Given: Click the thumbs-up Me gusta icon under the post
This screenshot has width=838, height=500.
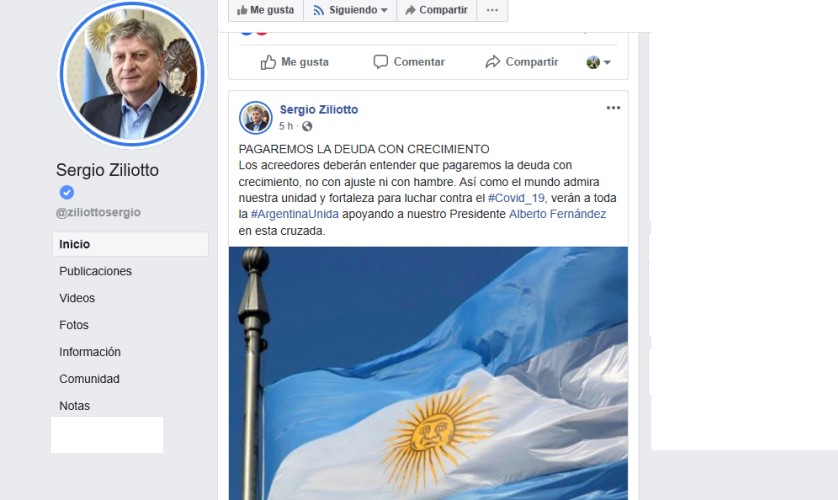Looking at the screenshot, I should click(x=268, y=62).
